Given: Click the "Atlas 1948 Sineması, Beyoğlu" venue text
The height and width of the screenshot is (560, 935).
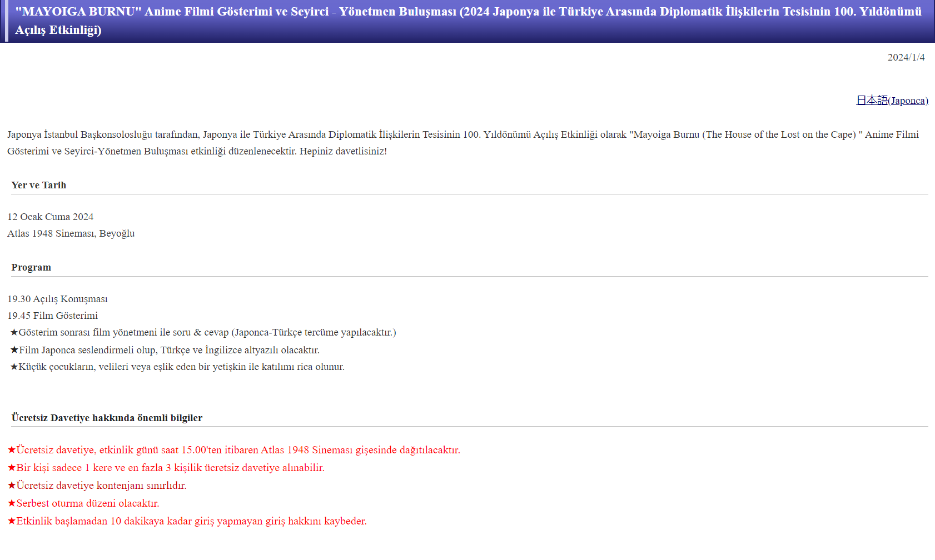Looking at the screenshot, I should (71, 233).
